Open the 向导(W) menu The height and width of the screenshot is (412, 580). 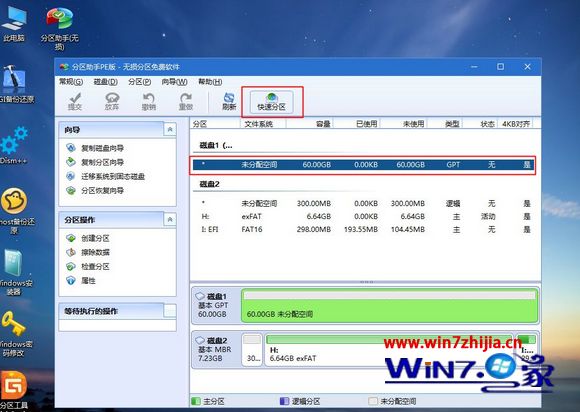tap(174, 82)
